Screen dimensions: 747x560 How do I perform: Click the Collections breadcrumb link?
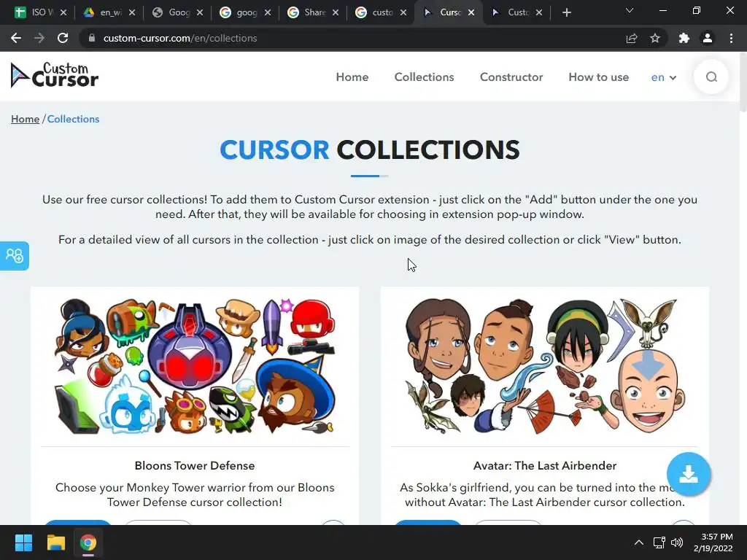74,119
